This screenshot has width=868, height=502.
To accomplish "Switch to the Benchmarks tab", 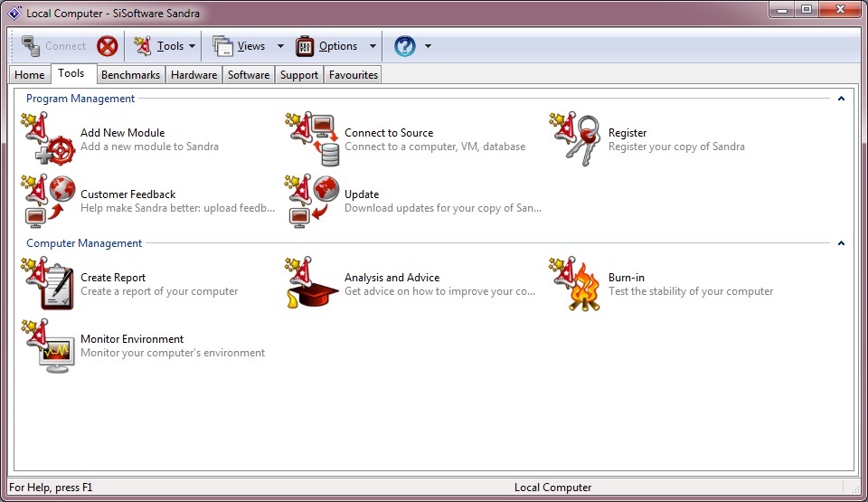I will 130,75.
